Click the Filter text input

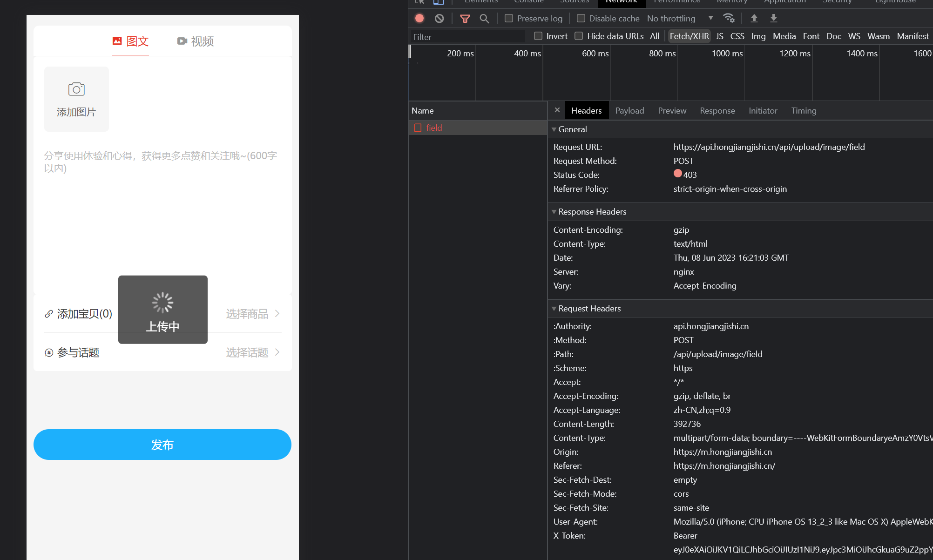467,37
